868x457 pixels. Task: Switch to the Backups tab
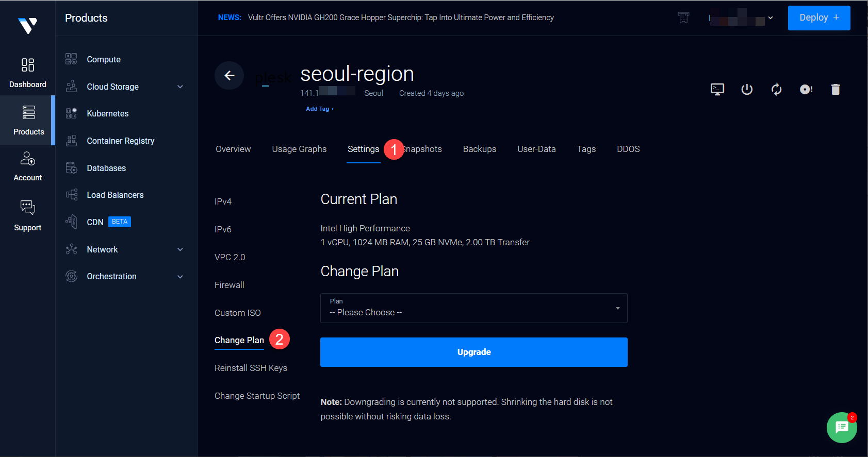click(480, 149)
